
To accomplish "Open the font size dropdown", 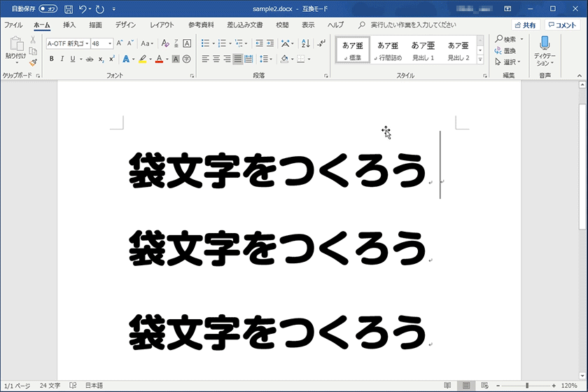I will [110, 43].
